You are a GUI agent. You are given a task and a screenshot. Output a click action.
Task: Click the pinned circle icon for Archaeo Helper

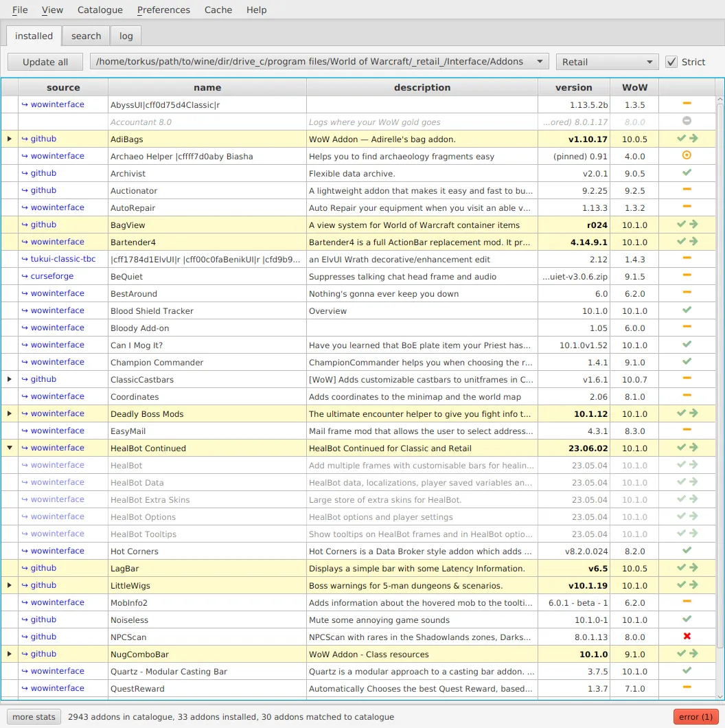(x=687, y=155)
